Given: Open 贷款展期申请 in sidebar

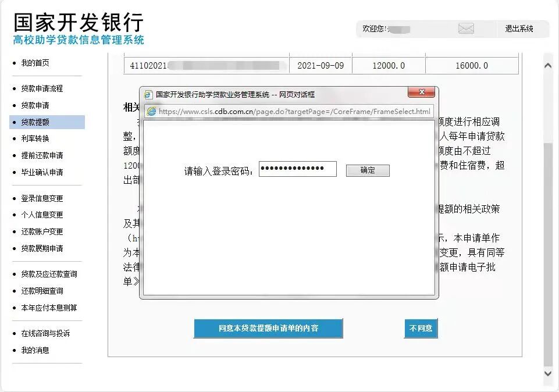Looking at the screenshot, I should click(x=42, y=248).
